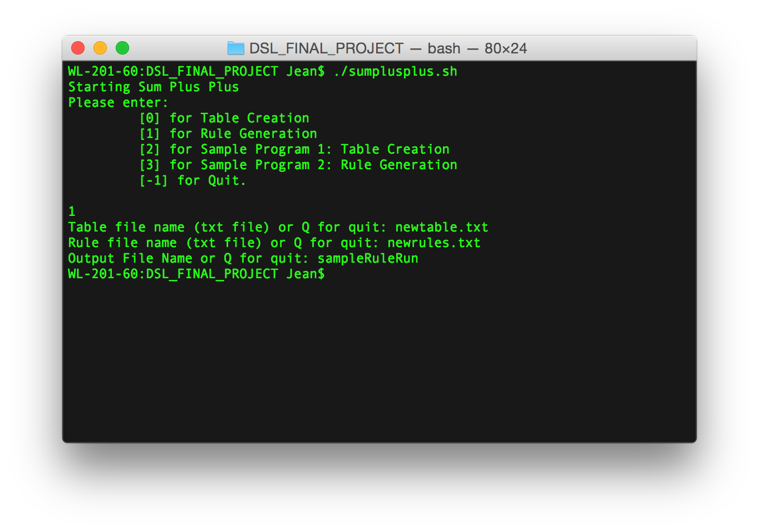Click the red close window button

tap(78, 48)
